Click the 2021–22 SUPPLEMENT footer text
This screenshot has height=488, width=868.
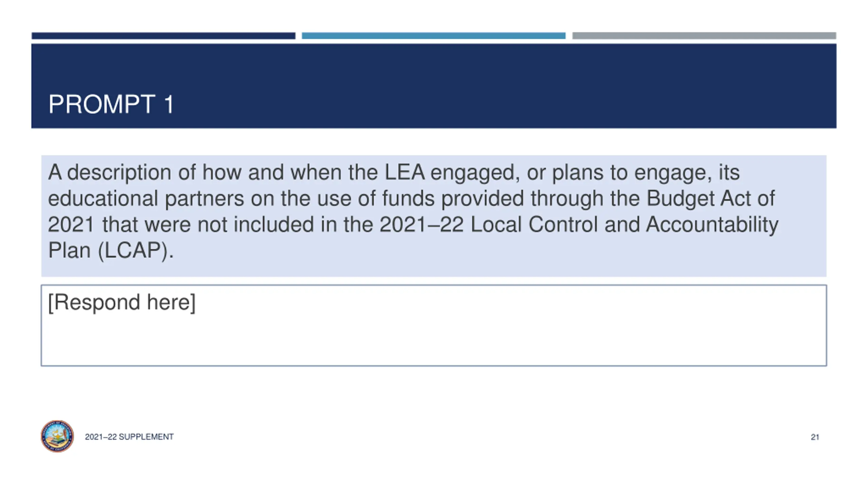click(x=129, y=437)
